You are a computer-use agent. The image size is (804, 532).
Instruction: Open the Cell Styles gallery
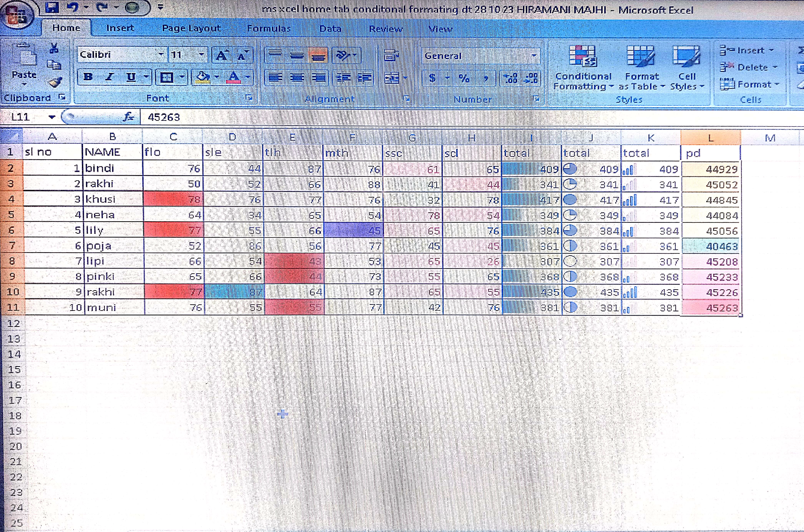(687, 68)
